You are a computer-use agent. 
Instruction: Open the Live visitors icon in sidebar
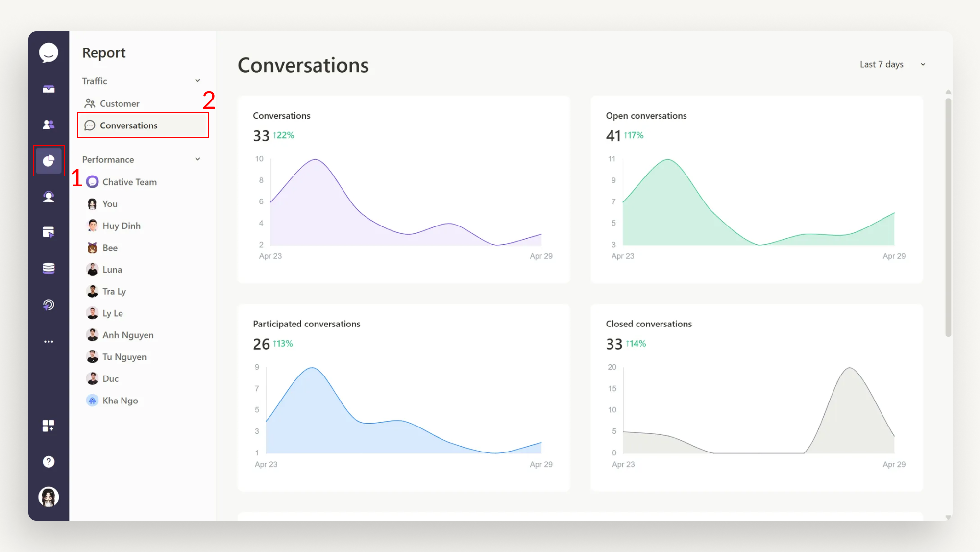coord(49,197)
